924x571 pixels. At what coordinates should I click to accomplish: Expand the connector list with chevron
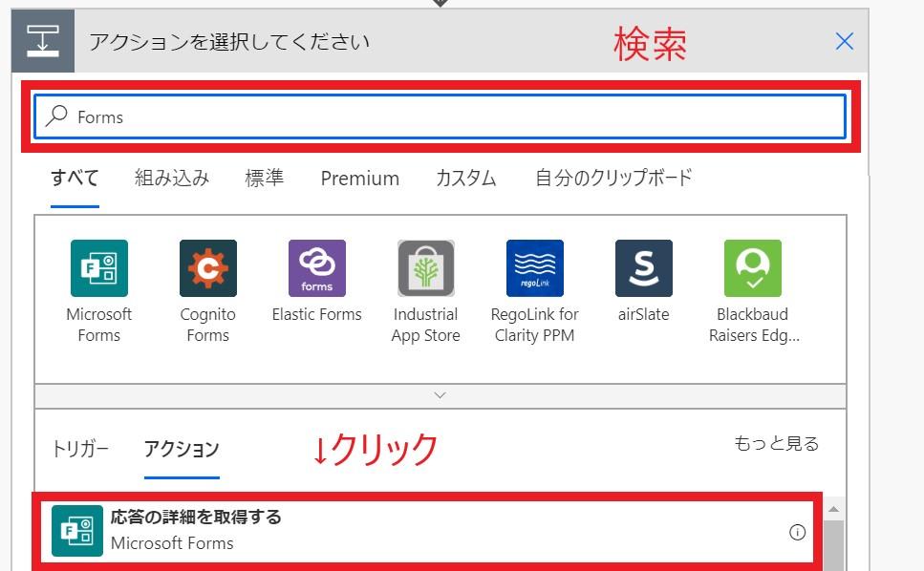[x=440, y=395]
